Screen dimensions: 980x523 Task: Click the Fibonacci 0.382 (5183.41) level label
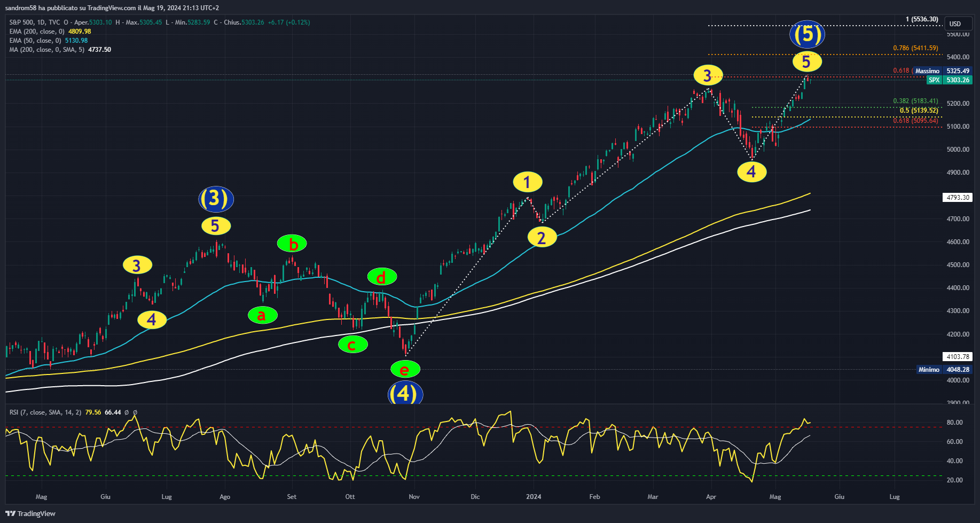(915, 101)
